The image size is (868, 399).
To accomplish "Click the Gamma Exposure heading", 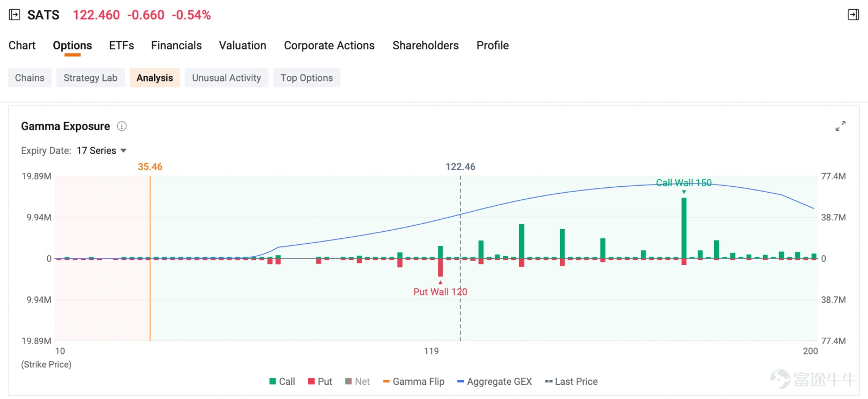I will click(x=65, y=126).
